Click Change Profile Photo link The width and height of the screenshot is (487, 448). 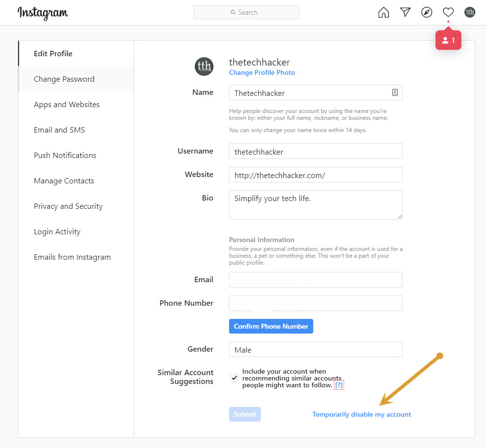click(262, 72)
